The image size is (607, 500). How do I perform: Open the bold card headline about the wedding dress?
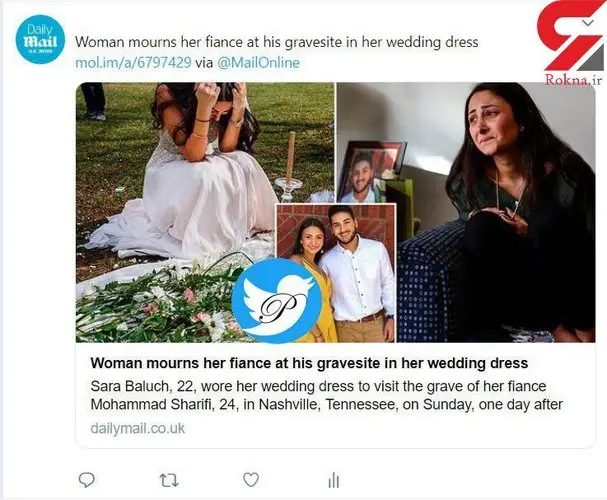click(x=309, y=361)
